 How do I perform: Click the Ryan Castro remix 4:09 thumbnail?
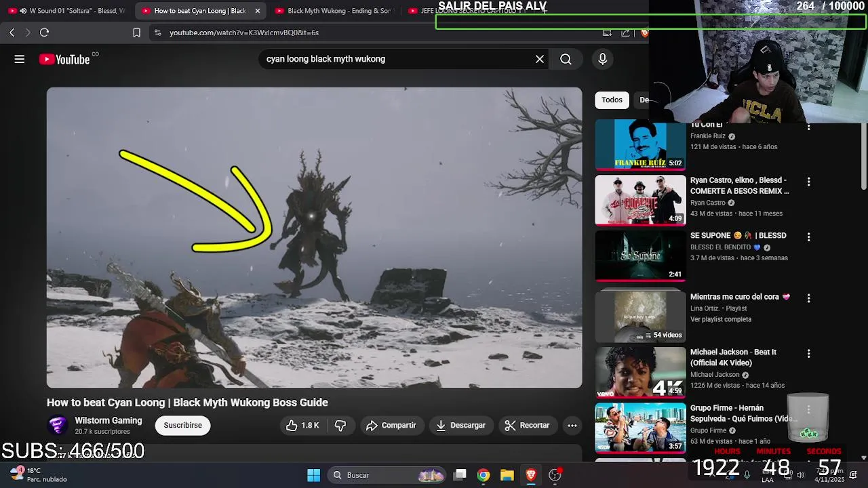[x=640, y=200]
